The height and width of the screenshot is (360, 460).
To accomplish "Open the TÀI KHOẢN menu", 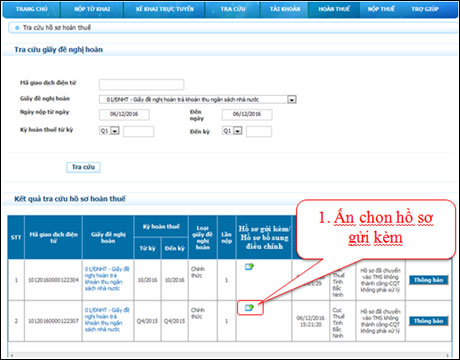I will (285, 9).
